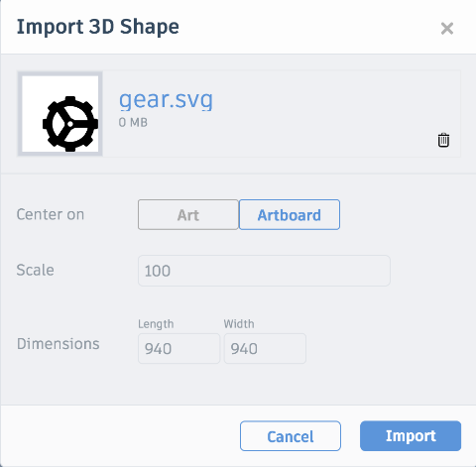476x467 pixels.
Task: Click into the Length dimension field
Action: click(x=178, y=349)
